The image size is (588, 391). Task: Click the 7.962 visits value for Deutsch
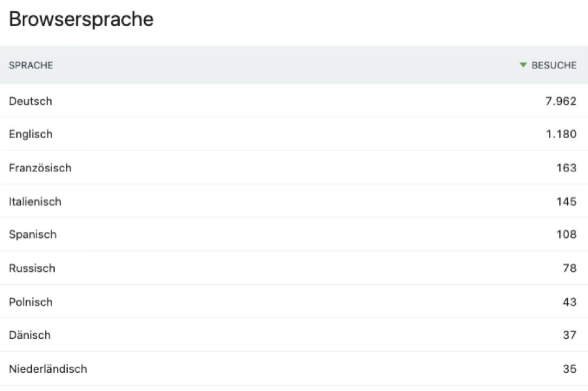[x=561, y=101]
